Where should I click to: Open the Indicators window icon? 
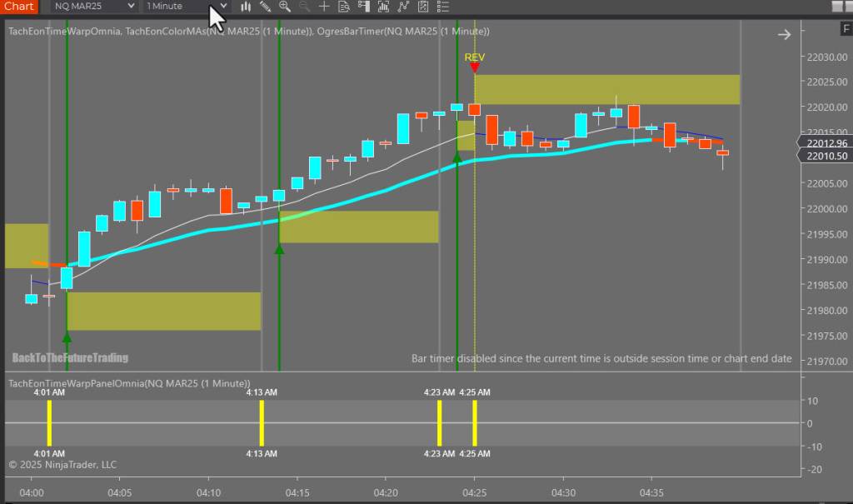click(x=384, y=7)
